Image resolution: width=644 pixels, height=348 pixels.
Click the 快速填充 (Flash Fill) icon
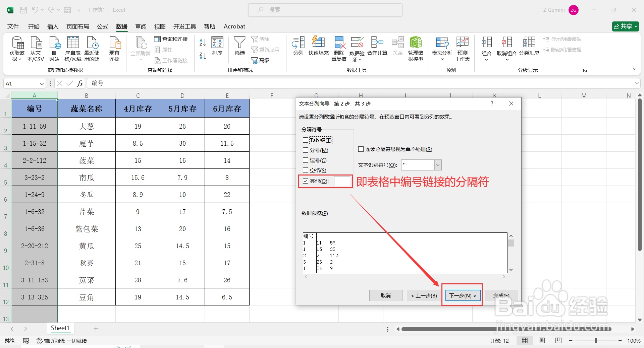[318, 47]
